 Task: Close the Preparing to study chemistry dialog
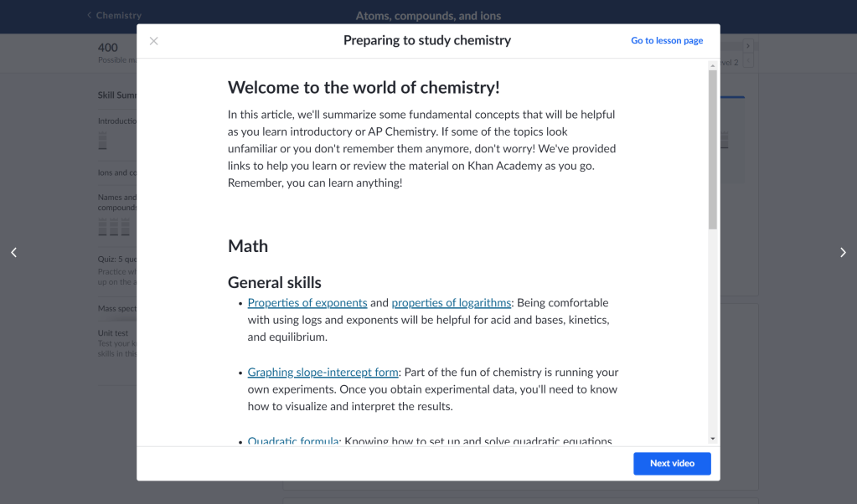(153, 41)
